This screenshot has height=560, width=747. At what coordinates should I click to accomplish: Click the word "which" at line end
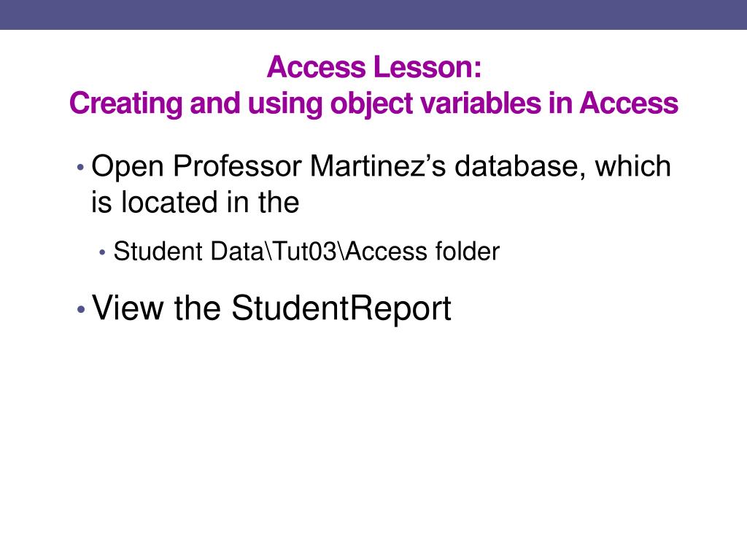coord(633,166)
